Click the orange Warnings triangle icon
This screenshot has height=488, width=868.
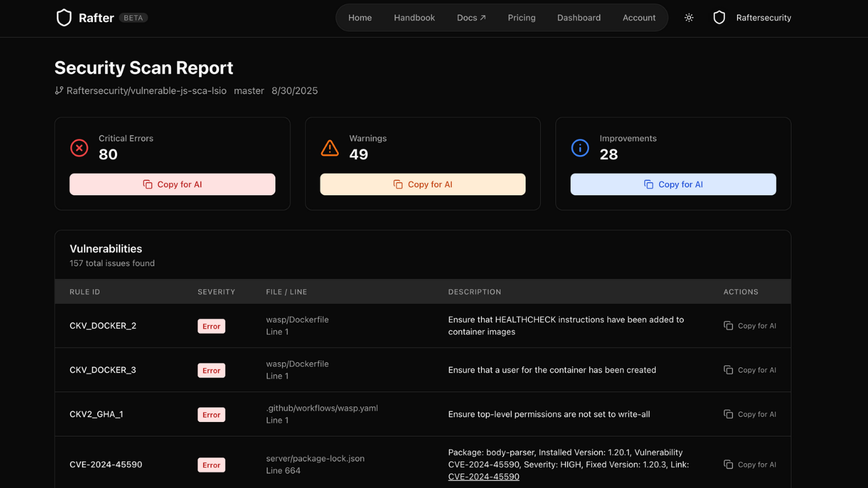(x=330, y=148)
